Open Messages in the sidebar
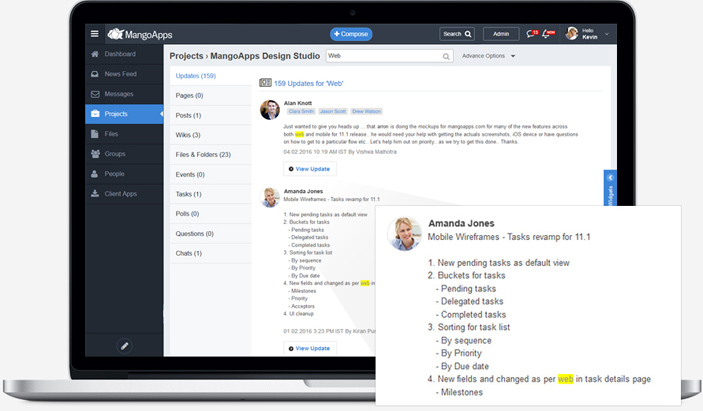This screenshot has width=703, height=411. (124, 94)
